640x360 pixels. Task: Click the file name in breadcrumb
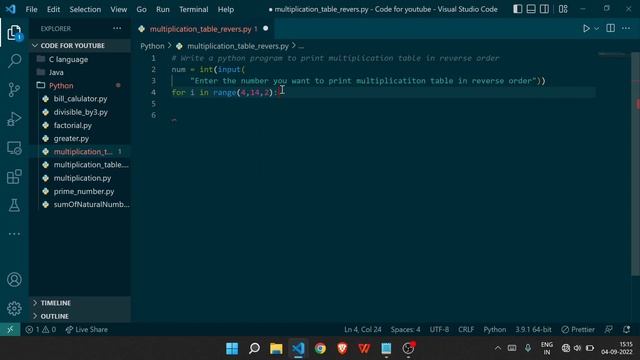point(238,46)
